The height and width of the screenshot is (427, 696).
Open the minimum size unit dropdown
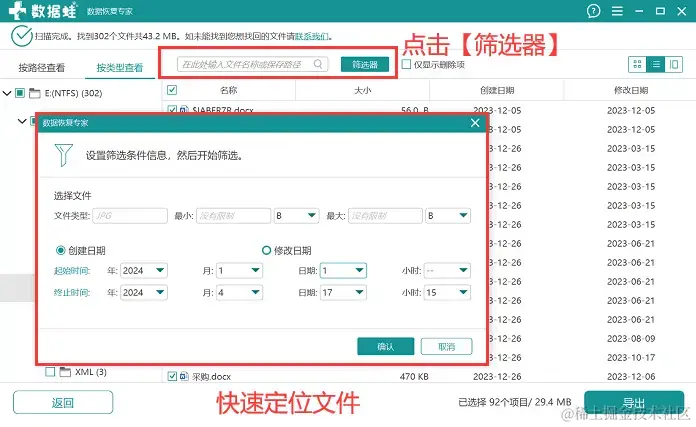pos(296,216)
